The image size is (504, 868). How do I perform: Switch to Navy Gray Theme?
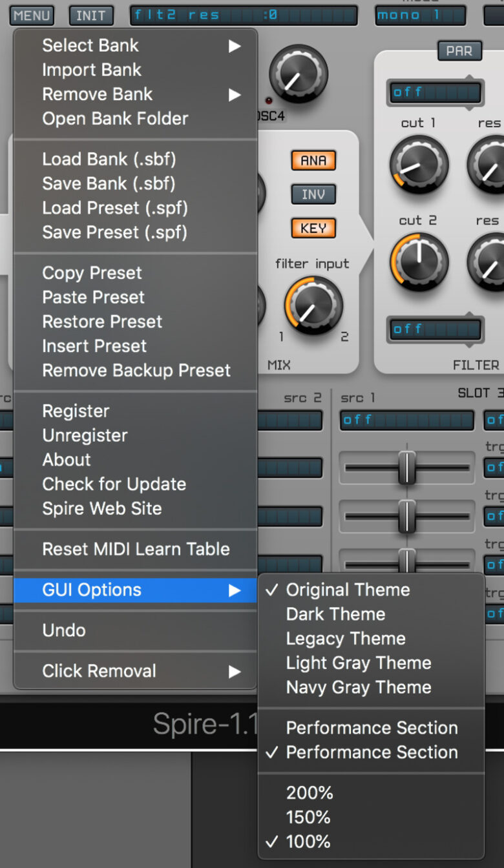372,688
